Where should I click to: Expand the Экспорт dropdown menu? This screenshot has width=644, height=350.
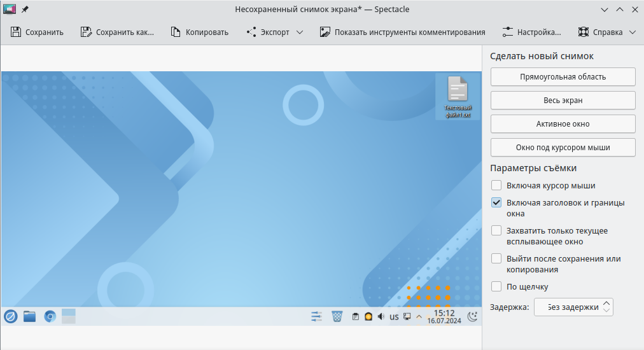tap(274, 32)
